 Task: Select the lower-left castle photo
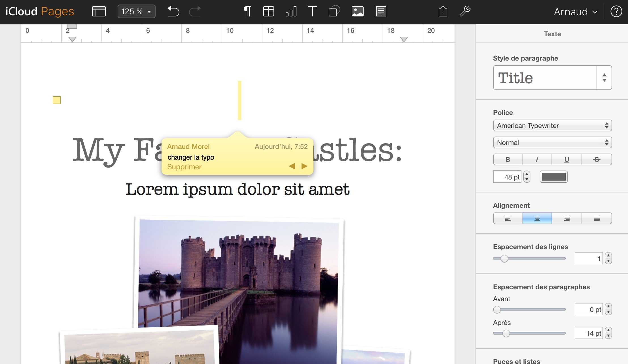click(x=139, y=346)
